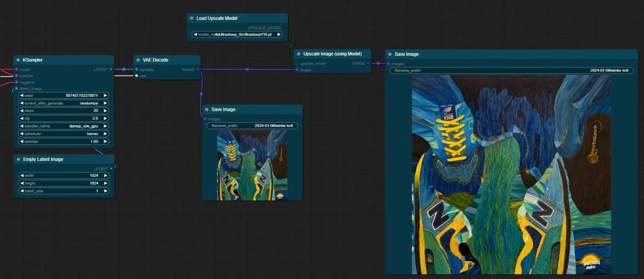The width and height of the screenshot is (644, 279).
Task: Collapse the KSampler node via its title dot
Action: [x=18, y=60]
